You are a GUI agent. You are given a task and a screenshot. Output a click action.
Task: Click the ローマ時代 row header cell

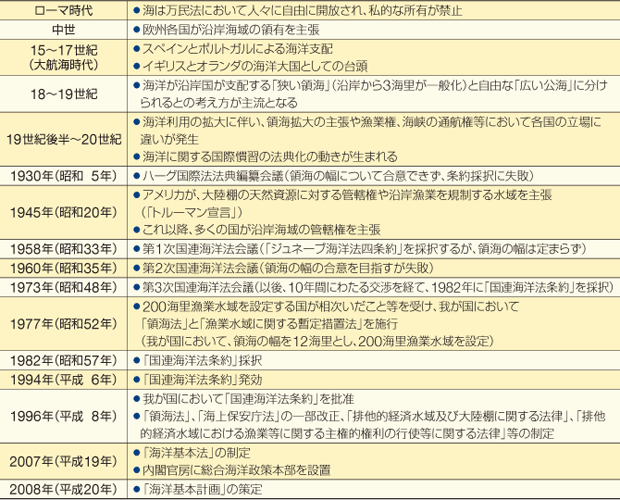click(65, 9)
